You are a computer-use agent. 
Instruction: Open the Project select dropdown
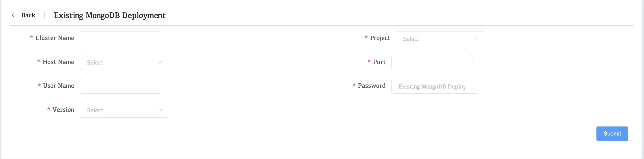coord(437,39)
